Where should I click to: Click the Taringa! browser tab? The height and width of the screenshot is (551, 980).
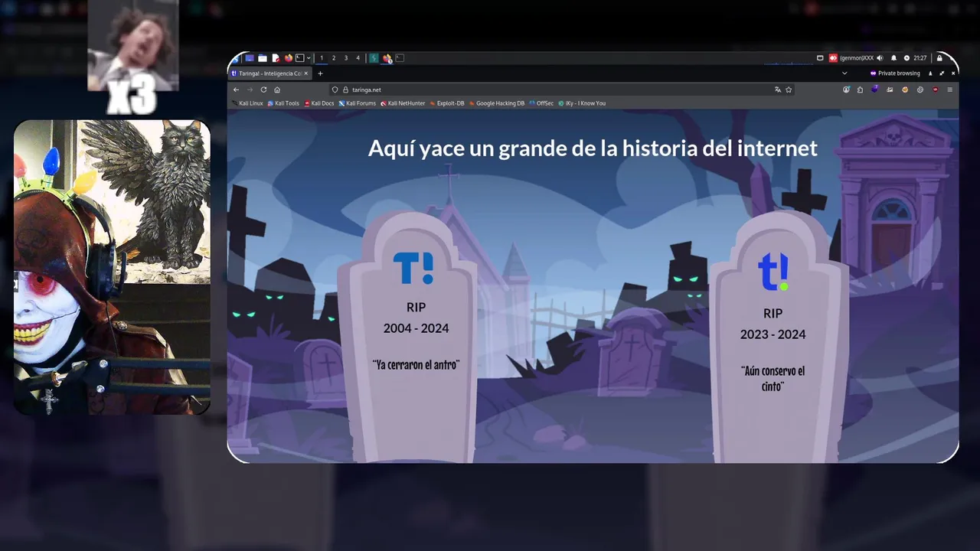269,73
